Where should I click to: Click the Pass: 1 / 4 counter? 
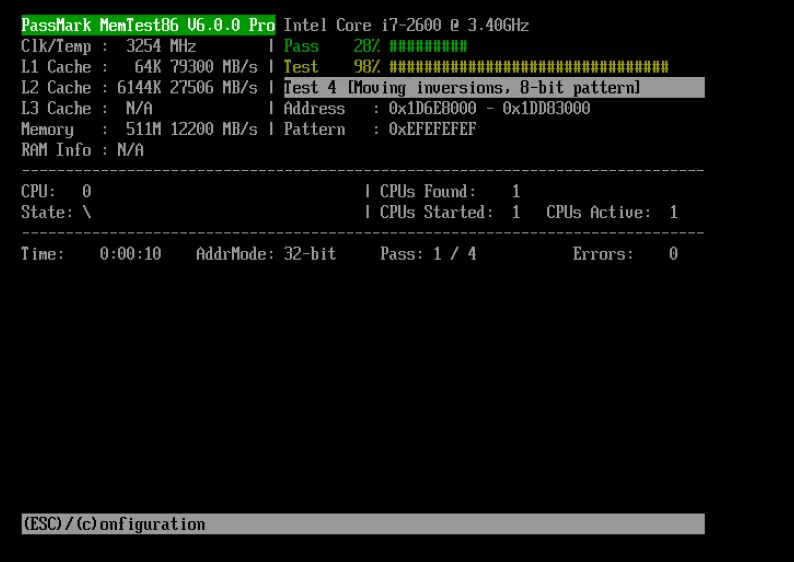point(428,254)
